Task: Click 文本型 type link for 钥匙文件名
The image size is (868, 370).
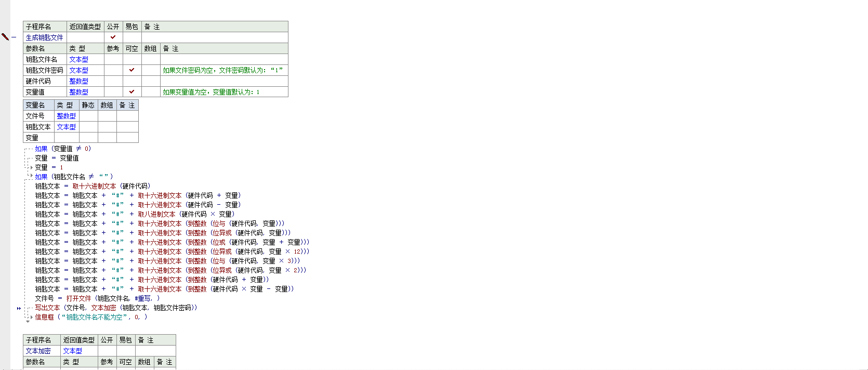Action: coord(78,59)
